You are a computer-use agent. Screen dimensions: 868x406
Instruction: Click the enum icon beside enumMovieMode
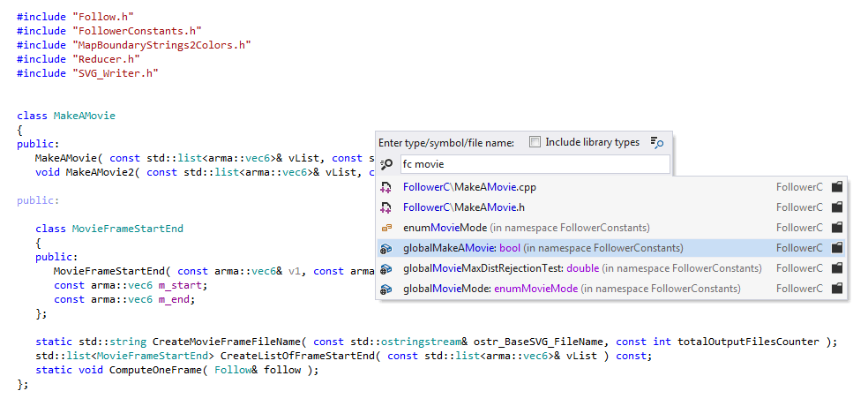[386, 228]
